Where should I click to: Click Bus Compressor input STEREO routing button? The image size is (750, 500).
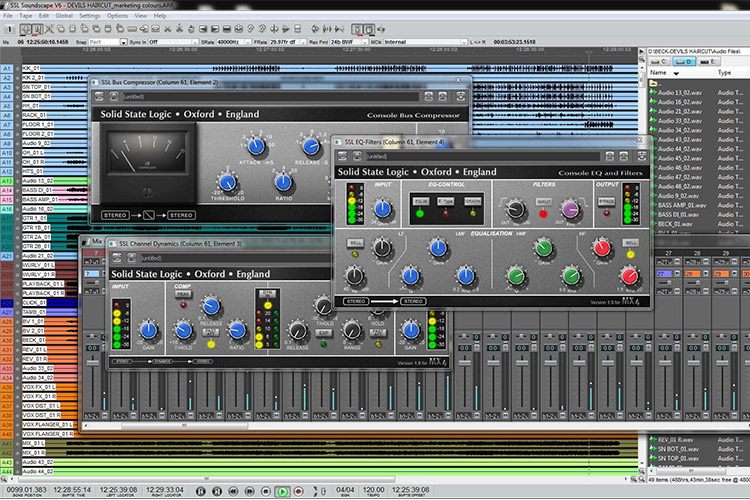coord(115,215)
